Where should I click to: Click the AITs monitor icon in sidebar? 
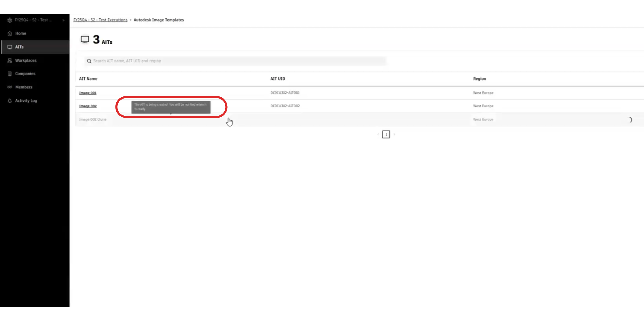pyautogui.click(x=10, y=47)
